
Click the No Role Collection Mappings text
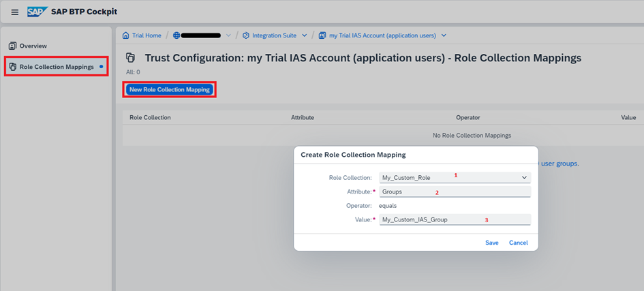[x=472, y=136]
